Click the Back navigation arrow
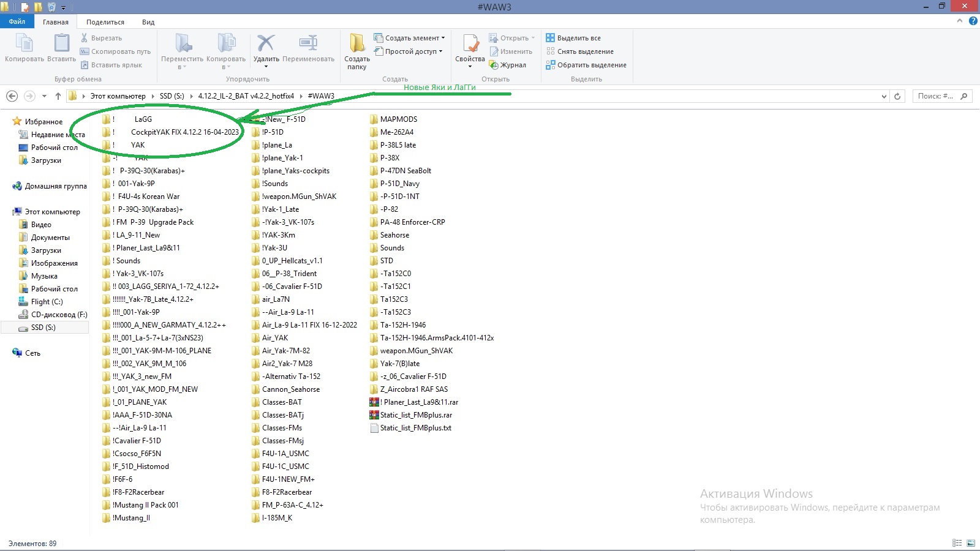The height and width of the screenshot is (551, 980). point(12,96)
